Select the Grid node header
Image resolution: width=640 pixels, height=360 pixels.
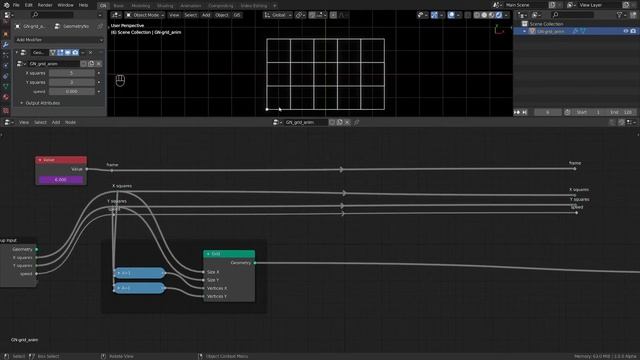[229, 254]
